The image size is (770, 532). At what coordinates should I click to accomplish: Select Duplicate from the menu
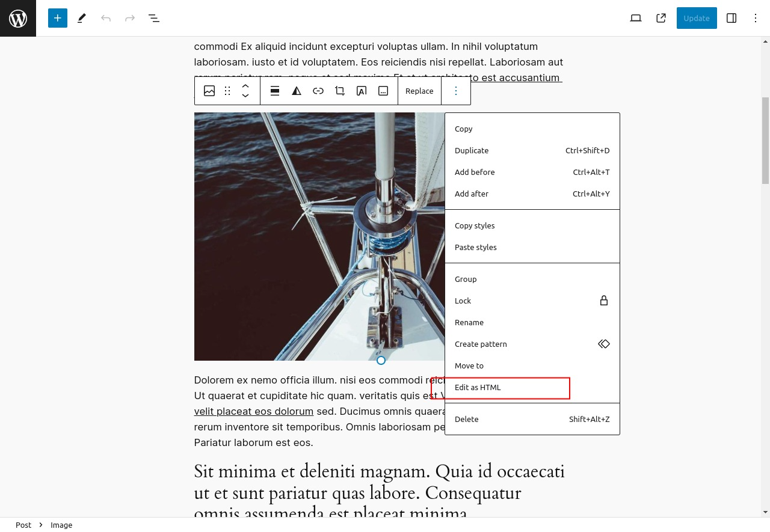(x=532, y=150)
